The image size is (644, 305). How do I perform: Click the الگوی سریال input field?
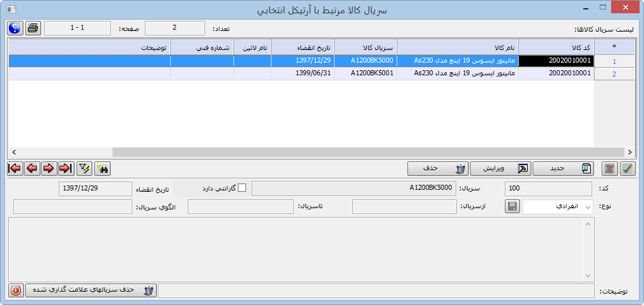tap(72, 207)
